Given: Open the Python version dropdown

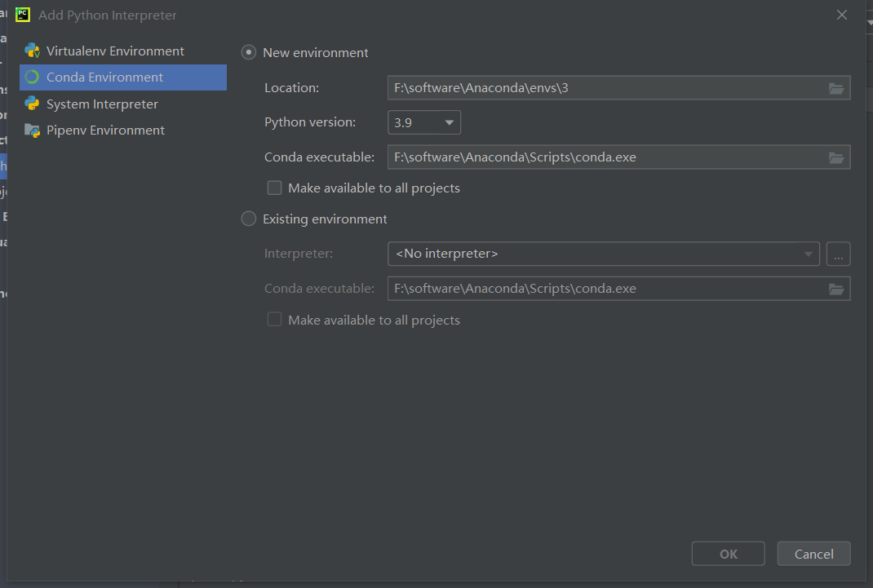Looking at the screenshot, I should [x=448, y=122].
